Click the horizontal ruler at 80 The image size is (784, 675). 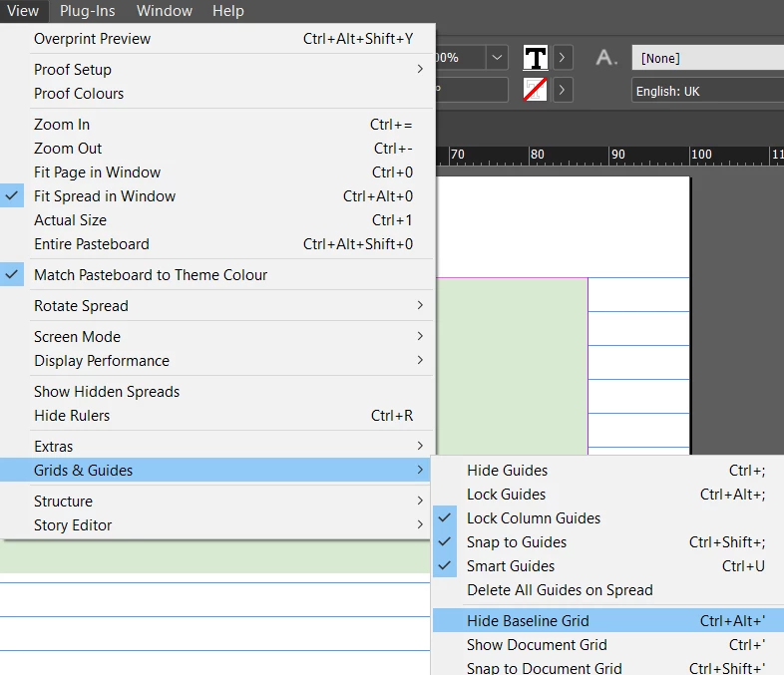537,155
